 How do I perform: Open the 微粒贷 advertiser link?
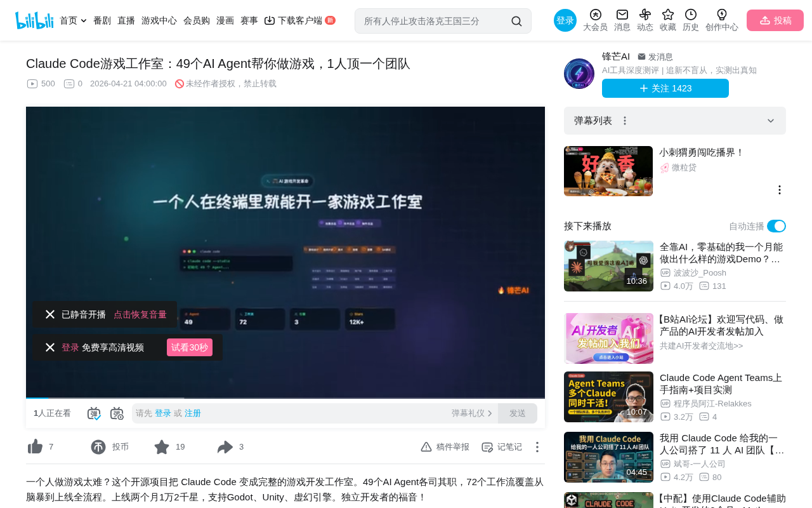coord(684,168)
